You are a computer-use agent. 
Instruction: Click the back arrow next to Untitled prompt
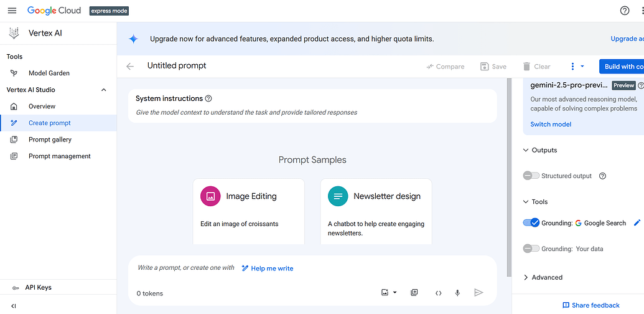tap(130, 66)
